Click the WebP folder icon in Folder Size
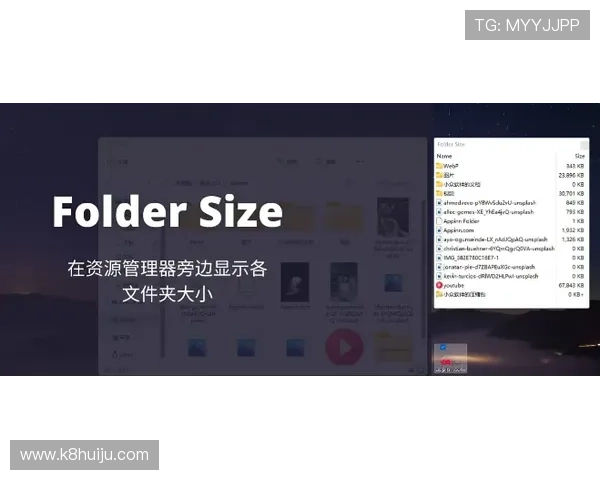Viewport: 600px width, 480px height. [x=439, y=166]
